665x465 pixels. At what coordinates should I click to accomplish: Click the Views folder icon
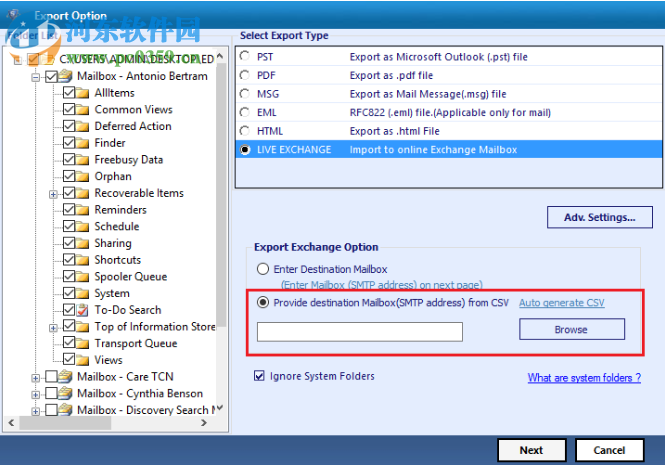coord(83,360)
